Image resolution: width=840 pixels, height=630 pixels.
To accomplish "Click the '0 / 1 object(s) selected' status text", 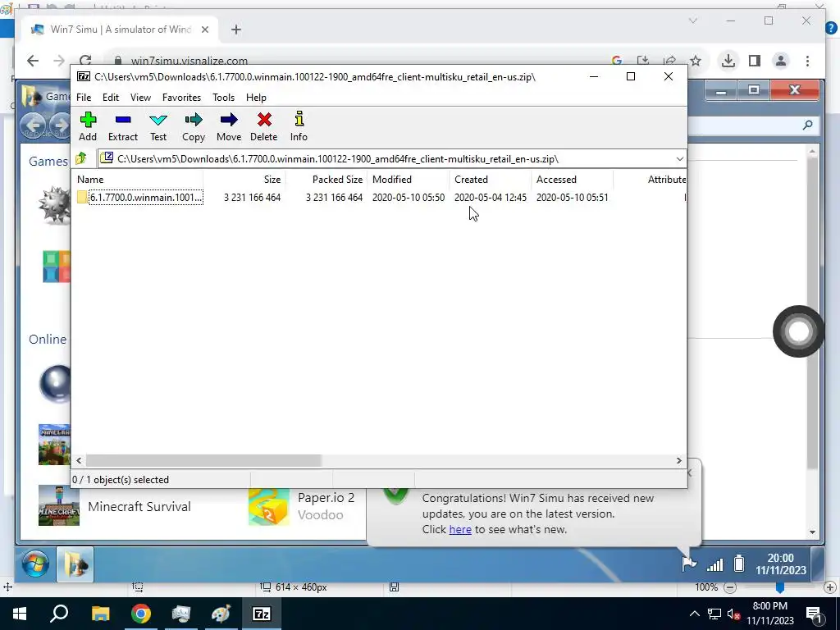I will click(121, 480).
